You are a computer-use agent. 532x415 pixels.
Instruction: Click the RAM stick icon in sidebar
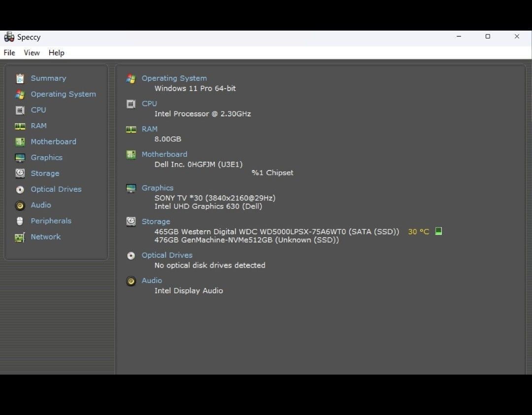[20, 126]
